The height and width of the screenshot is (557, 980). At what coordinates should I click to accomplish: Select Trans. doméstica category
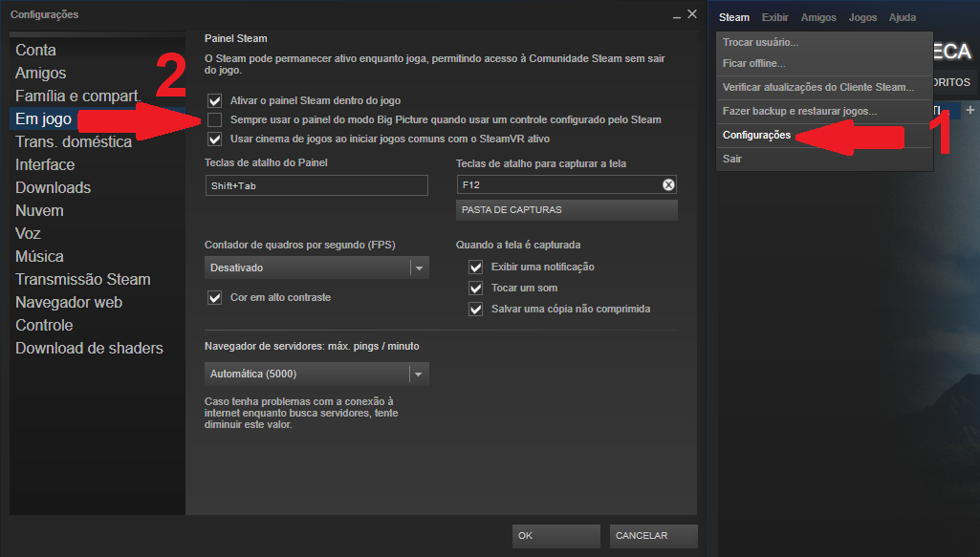pos(98,141)
